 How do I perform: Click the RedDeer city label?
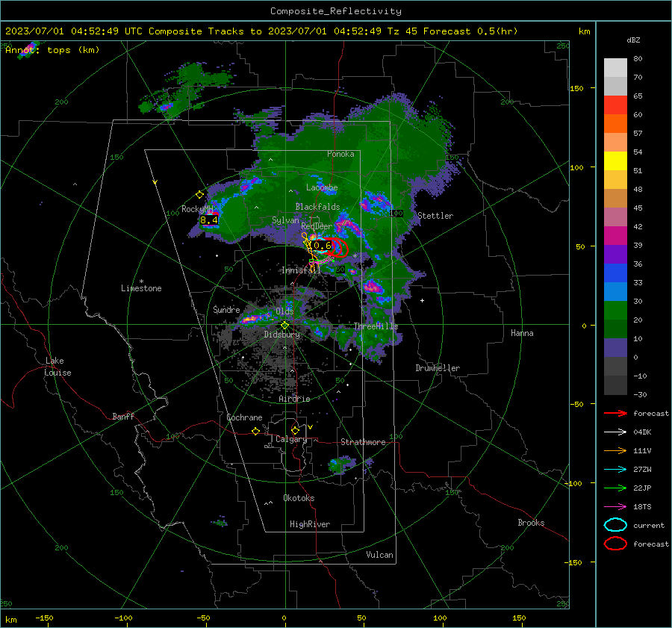(317, 226)
